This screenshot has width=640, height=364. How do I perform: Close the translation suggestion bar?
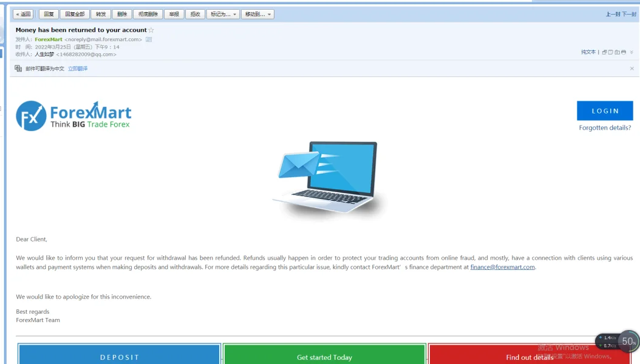[632, 69]
